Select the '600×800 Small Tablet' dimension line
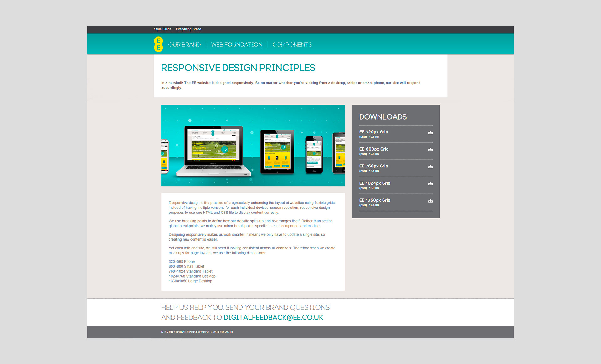The width and height of the screenshot is (601, 364). point(187,267)
